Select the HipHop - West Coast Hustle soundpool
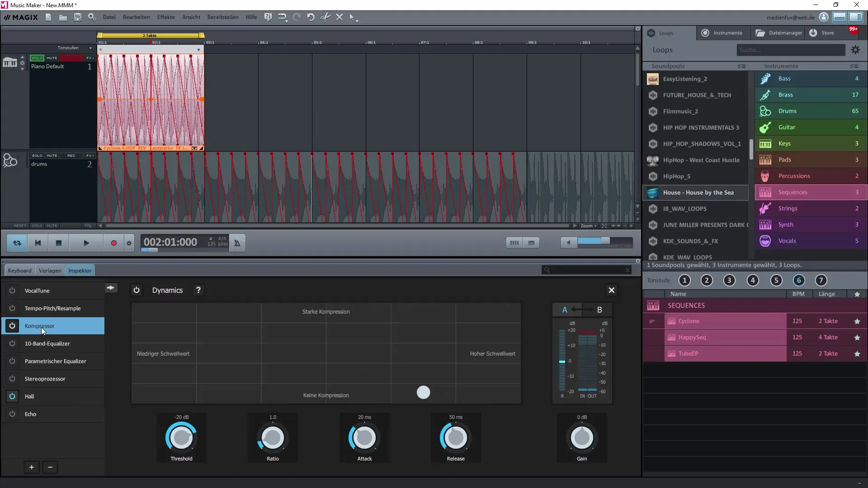 (696, 160)
